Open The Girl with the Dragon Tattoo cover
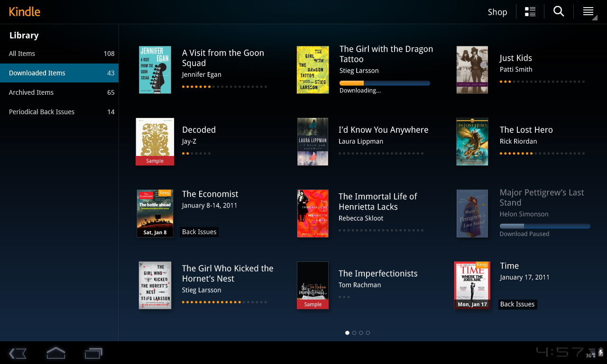Screen dimensions: 607x364 (313, 70)
